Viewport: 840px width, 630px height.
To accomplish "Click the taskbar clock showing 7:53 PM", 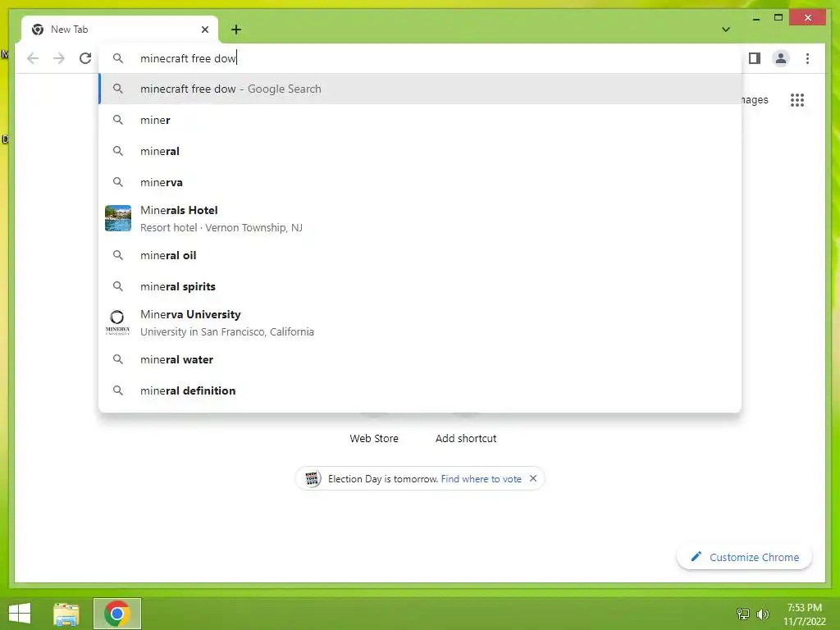I will point(804,614).
